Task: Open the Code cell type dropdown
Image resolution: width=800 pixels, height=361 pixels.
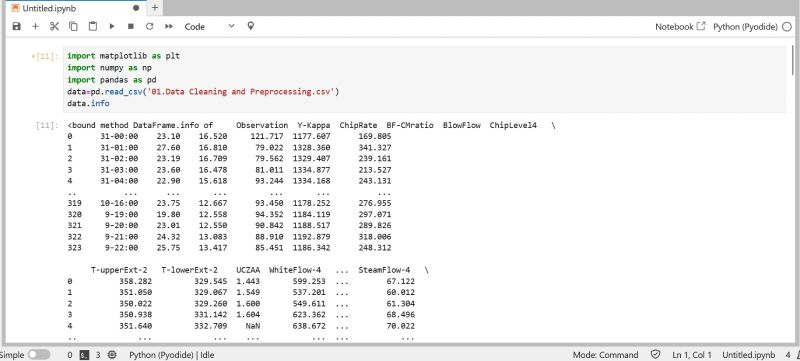Action: coord(209,27)
